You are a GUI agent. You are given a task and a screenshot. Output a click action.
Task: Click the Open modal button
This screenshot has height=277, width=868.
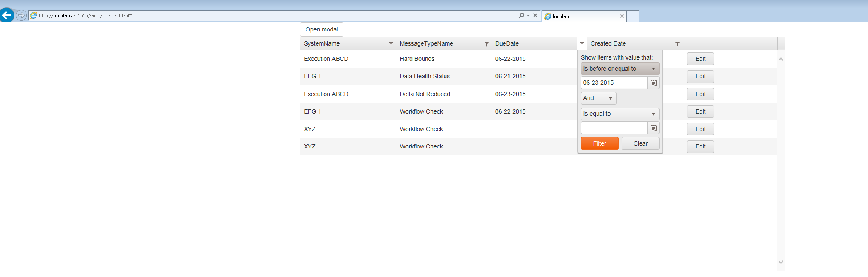(322, 29)
